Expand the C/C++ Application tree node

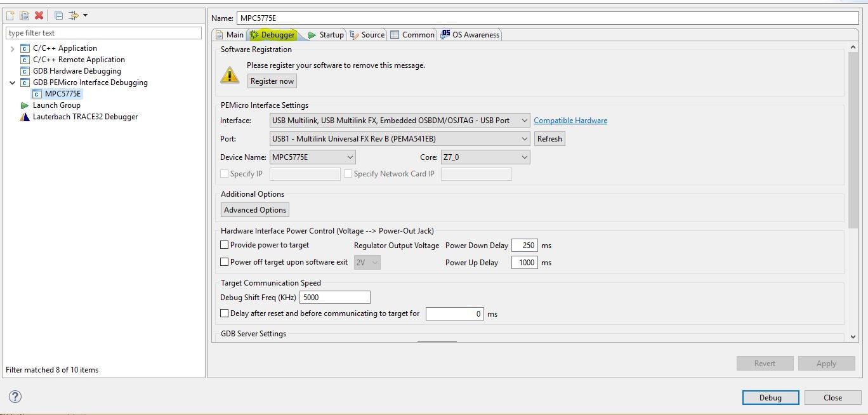coord(12,48)
